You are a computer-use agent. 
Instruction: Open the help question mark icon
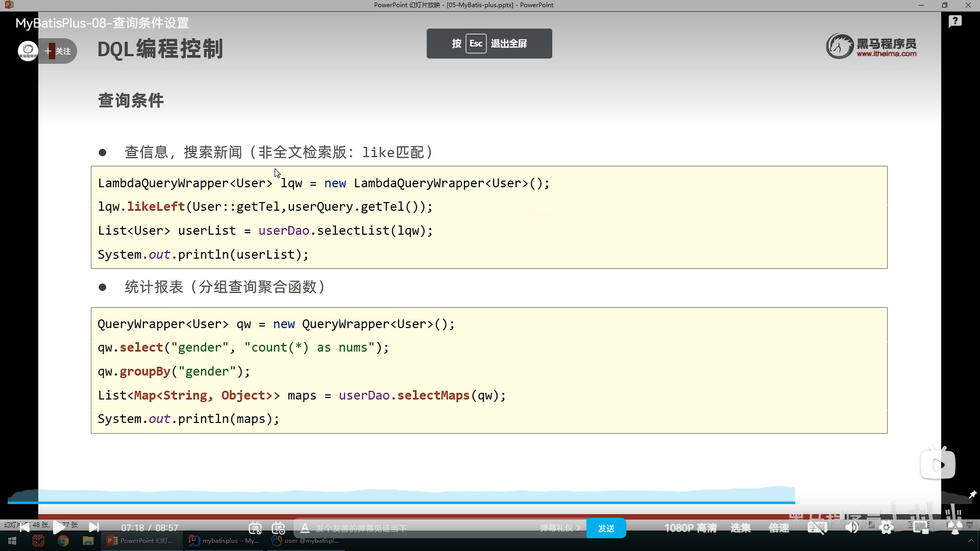click(x=955, y=21)
